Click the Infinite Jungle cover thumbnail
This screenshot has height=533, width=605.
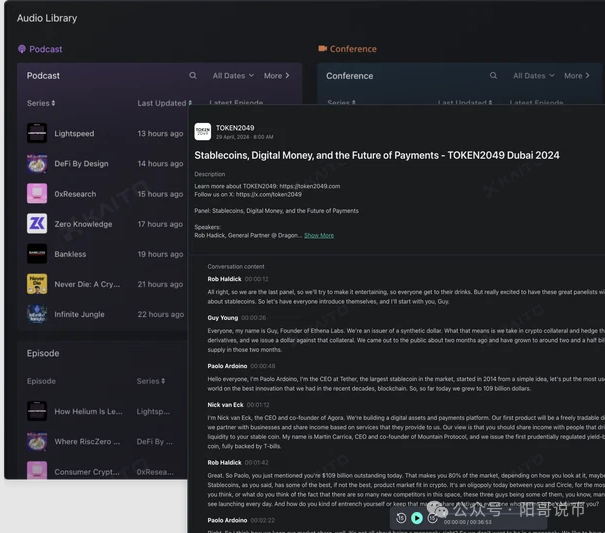[x=37, y=314]
